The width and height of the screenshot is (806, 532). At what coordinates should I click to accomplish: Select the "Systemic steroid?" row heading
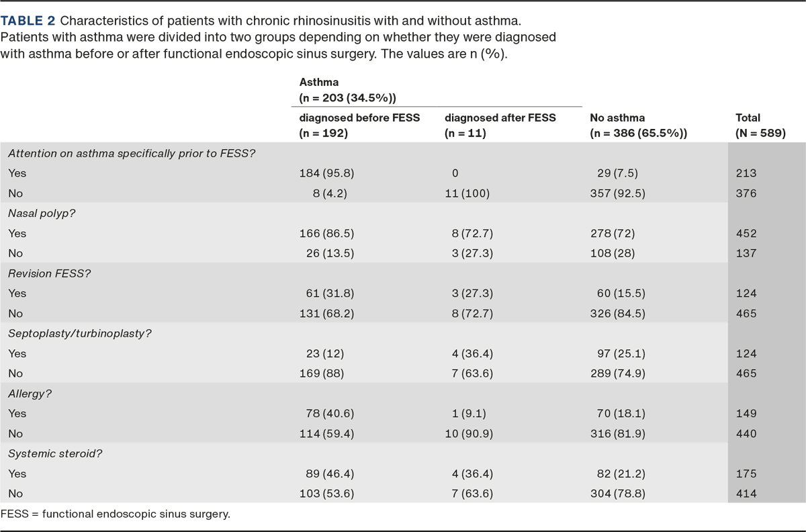point(55,453)
